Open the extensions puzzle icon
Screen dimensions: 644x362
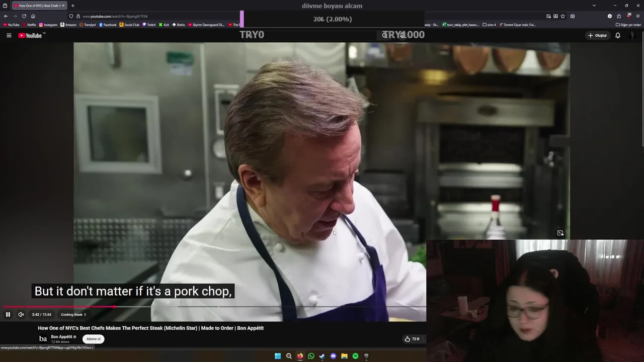[x=619, y=16]
